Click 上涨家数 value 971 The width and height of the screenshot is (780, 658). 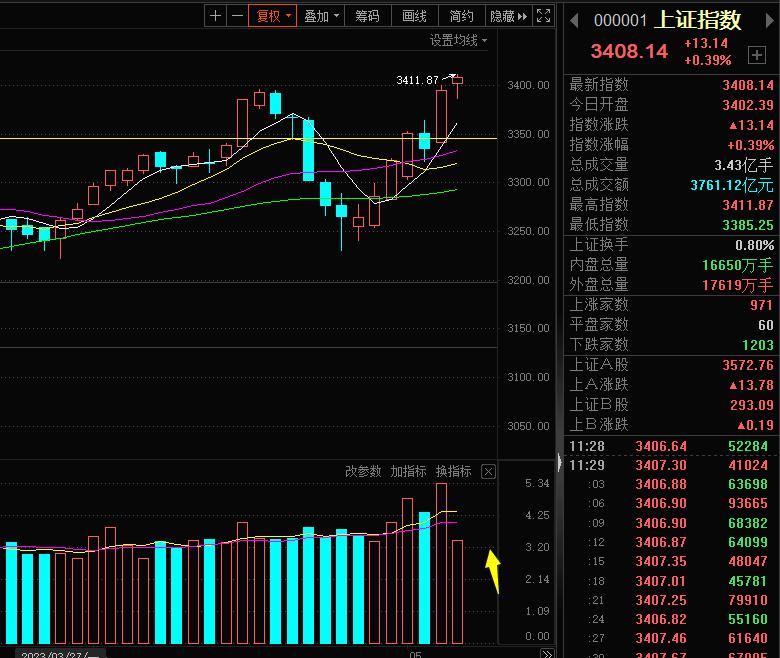pyautogui.click(x=762, y=305)
